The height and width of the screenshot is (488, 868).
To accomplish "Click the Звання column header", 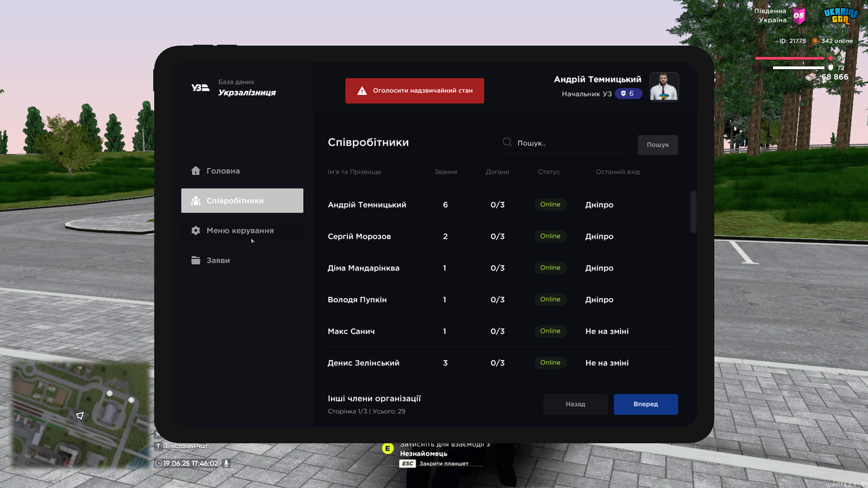I will click(x=446, y=172).
